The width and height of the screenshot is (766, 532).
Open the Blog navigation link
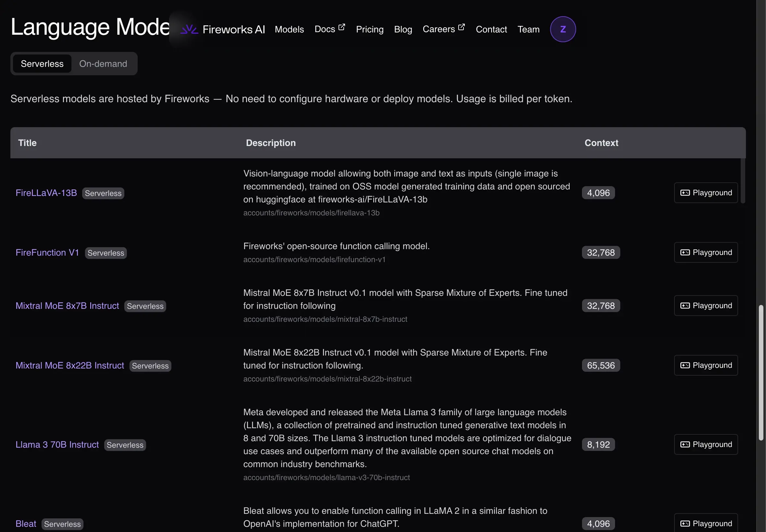coord(403,29)
